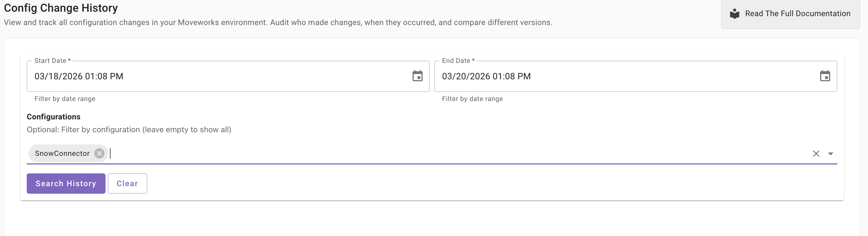This screenshot has height=236, width=868.
Task: Select the SnowConnector chip label
Action: 62,154
